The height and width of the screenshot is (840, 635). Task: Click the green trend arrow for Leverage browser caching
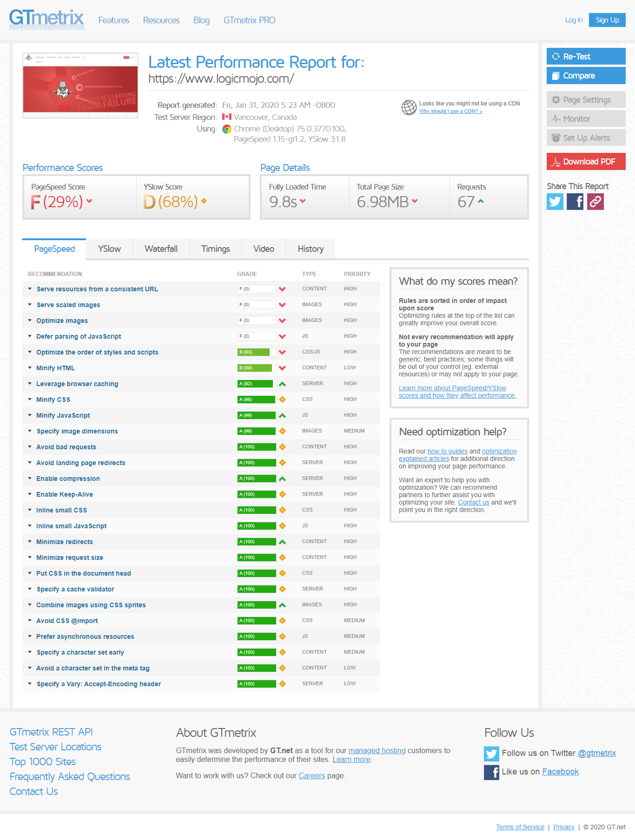pyautogui.click(x=282, y=384)
